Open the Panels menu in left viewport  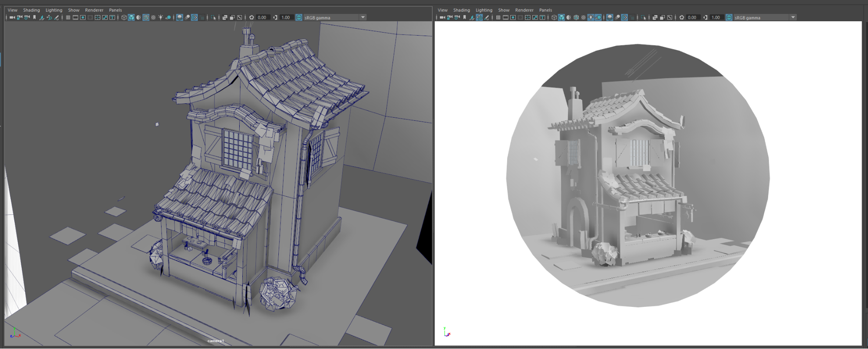[x=115, y=10]
